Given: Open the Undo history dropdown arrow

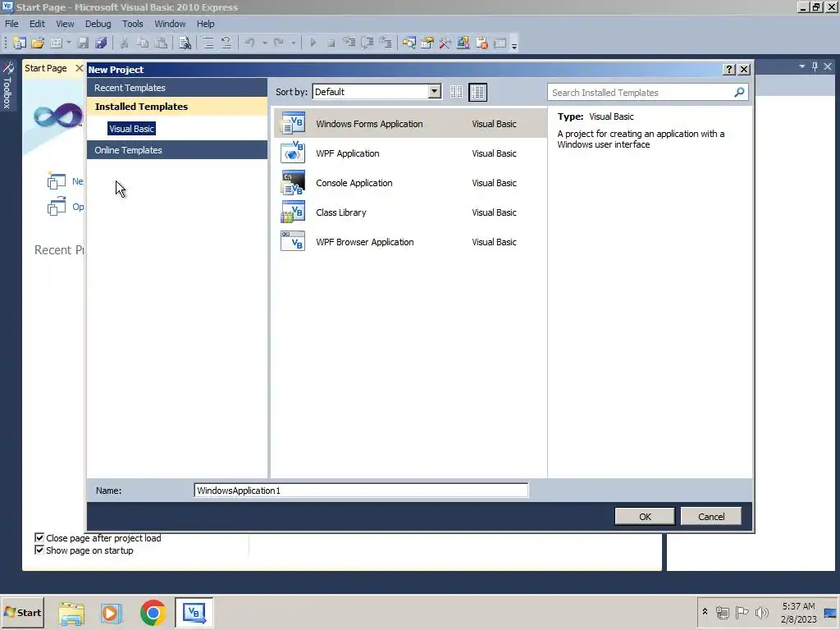Looking at the screenshot, I should tap(265, 43).
